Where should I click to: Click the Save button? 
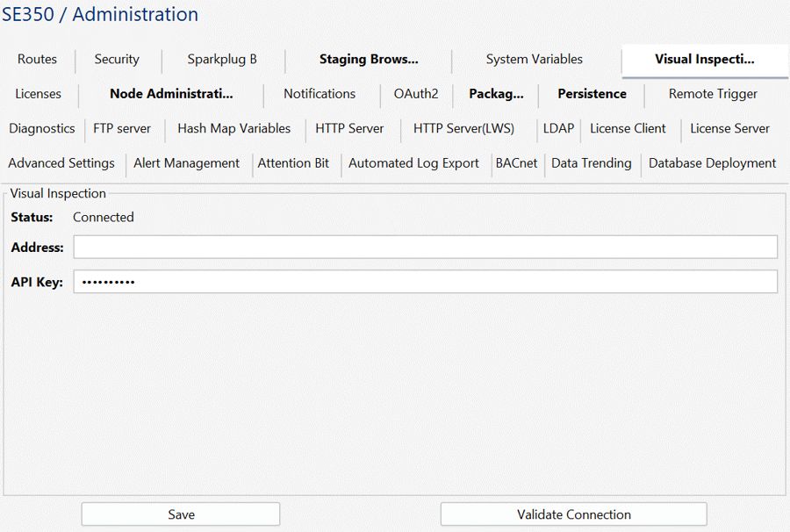click(x=181, y=514)
